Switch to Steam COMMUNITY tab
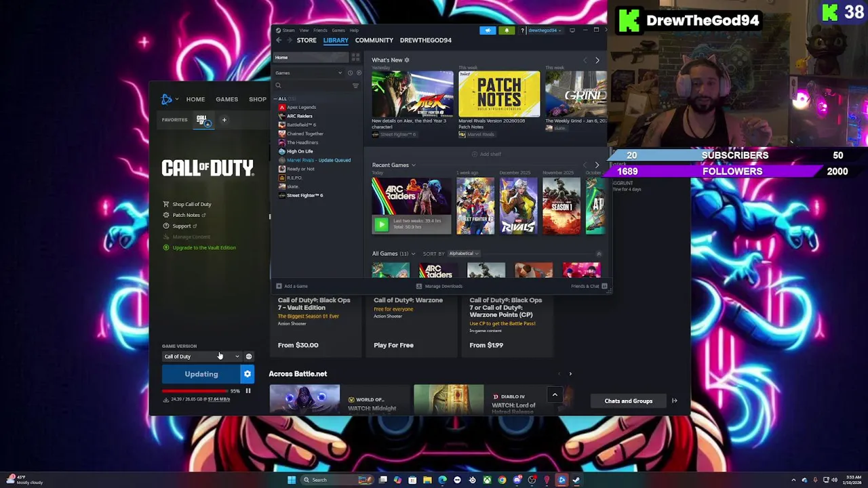 (x=374, y=41)
